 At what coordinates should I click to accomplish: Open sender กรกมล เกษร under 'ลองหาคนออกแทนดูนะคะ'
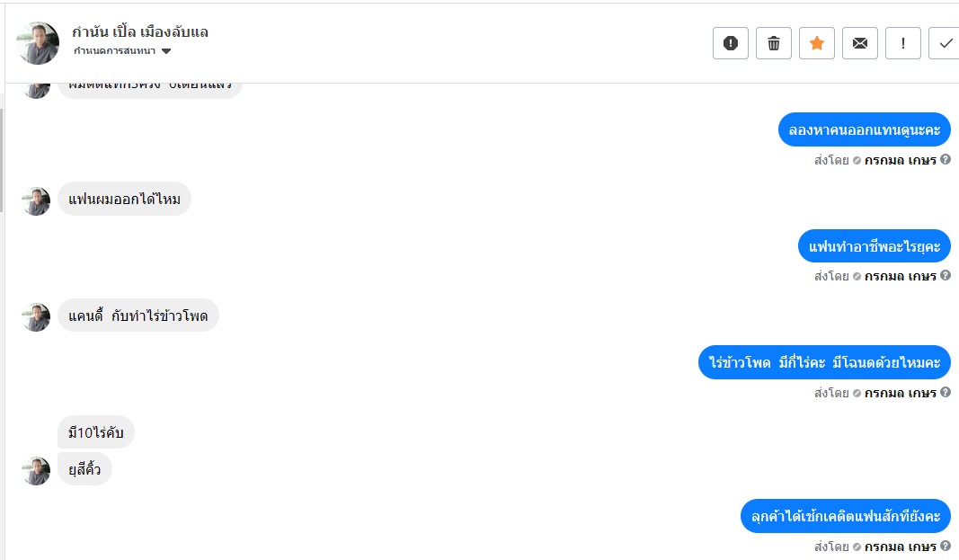tap(900, 160)
